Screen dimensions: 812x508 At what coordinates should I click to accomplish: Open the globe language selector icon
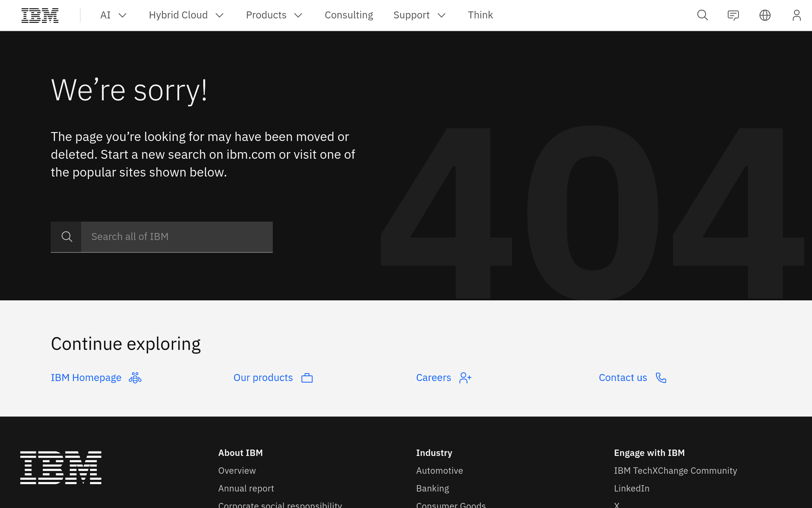pyautogui.click(x=765, y=15)
